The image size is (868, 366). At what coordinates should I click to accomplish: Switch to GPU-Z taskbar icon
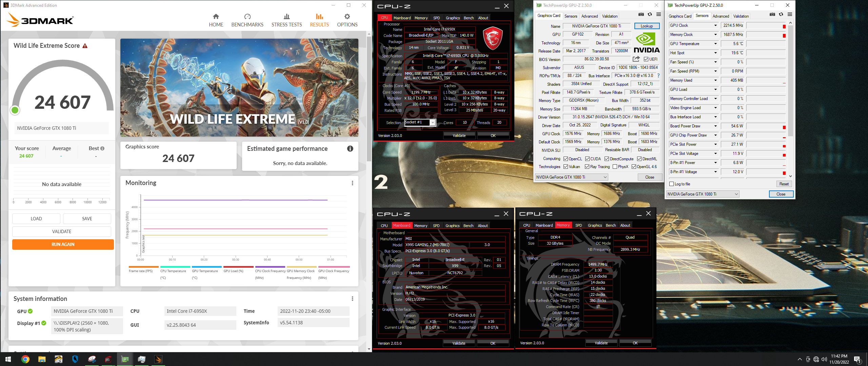coord(125,359)
